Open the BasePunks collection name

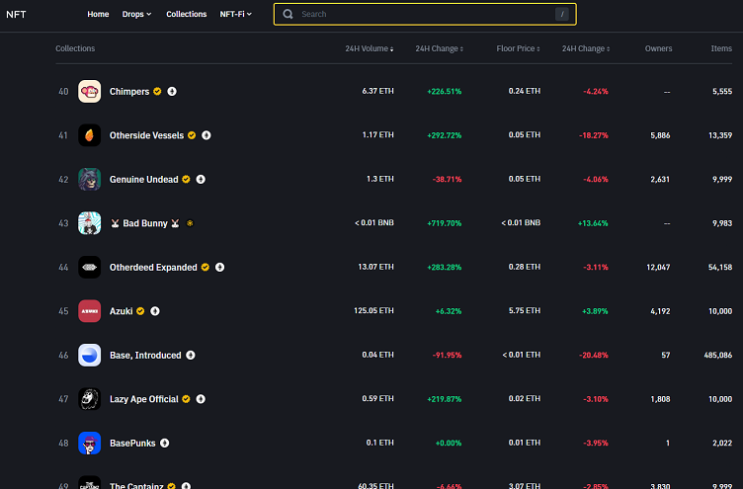133,443
